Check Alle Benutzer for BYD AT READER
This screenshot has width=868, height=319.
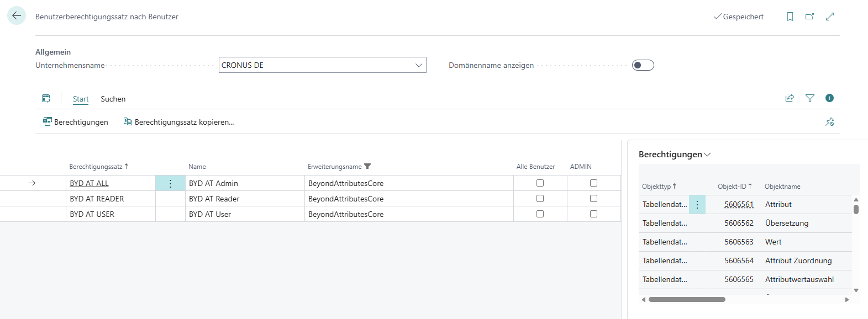540,199
